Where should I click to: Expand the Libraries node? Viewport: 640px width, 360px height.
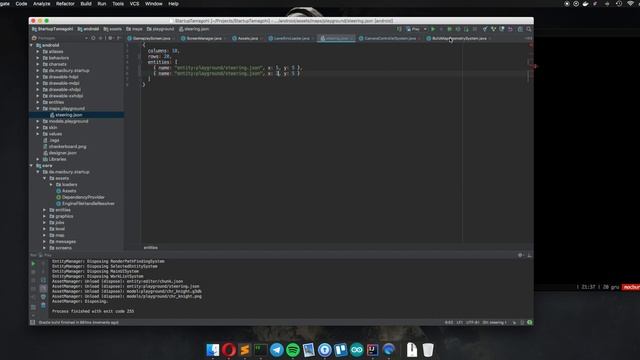click(38, 159)
